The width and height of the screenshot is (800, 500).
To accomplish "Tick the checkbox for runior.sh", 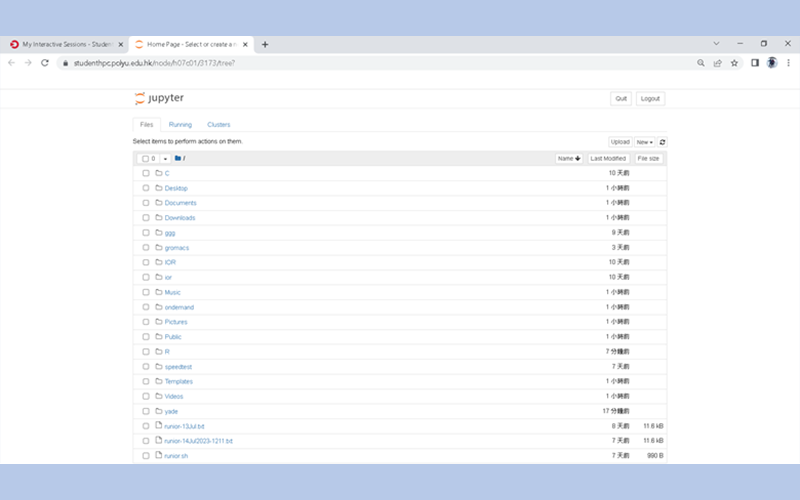I will (146, 455).
